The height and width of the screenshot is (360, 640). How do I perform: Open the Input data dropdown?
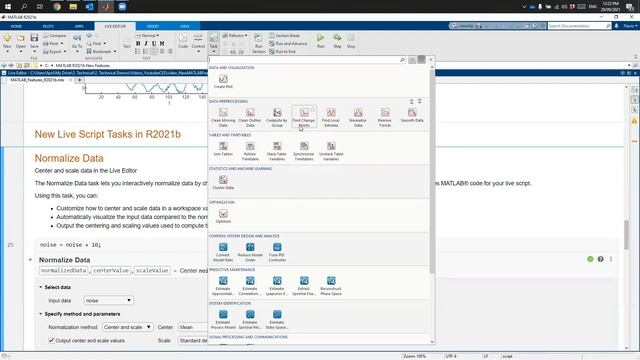(x=108, y=300)
